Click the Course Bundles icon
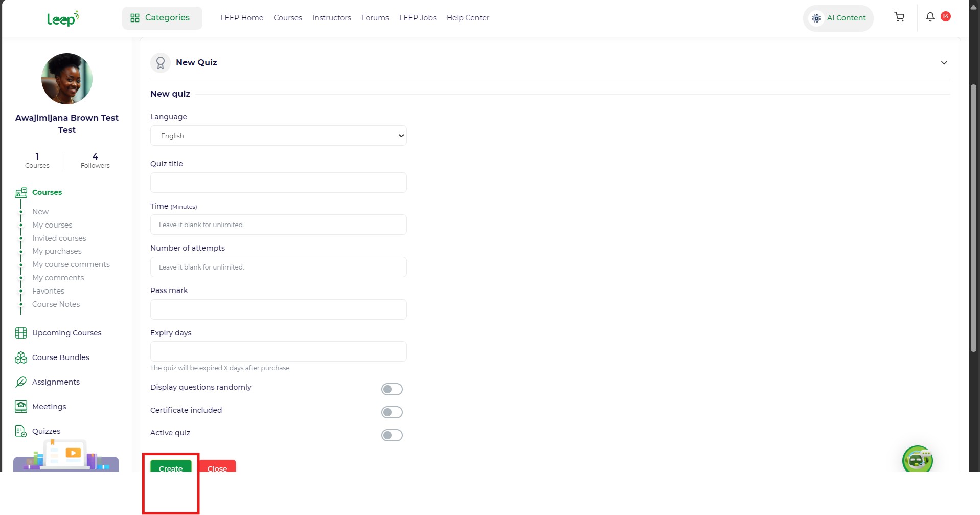Viewport: 980px width, 515px height. pos(20,357)
